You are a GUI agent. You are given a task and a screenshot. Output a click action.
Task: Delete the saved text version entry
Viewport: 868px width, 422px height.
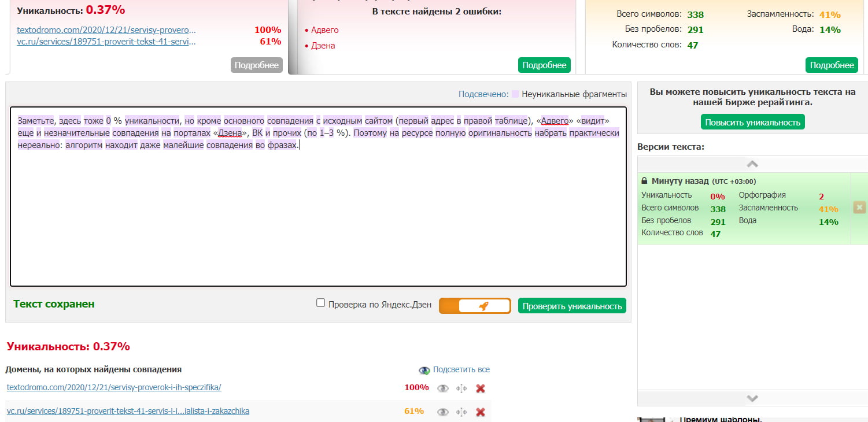coord(859,208)
